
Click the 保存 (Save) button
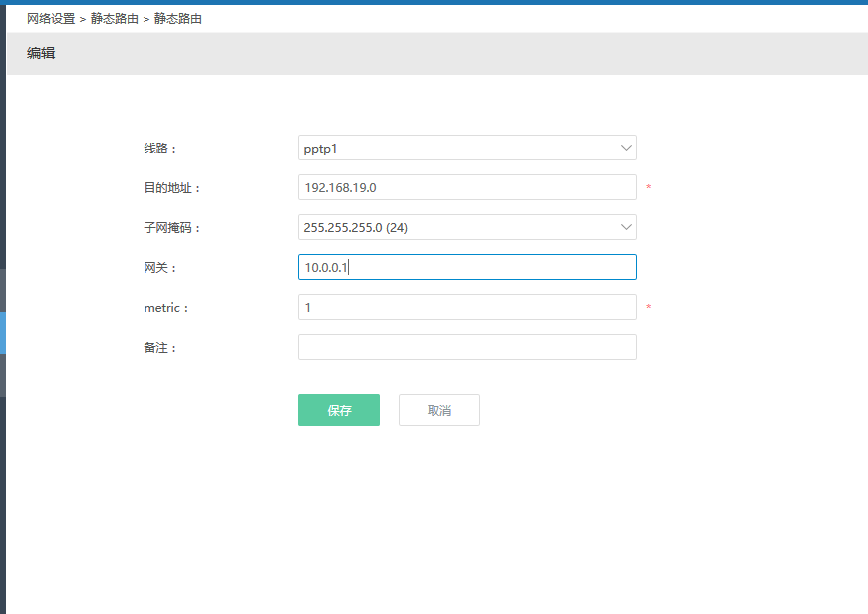pyautogui.click(x=338, y=410)
